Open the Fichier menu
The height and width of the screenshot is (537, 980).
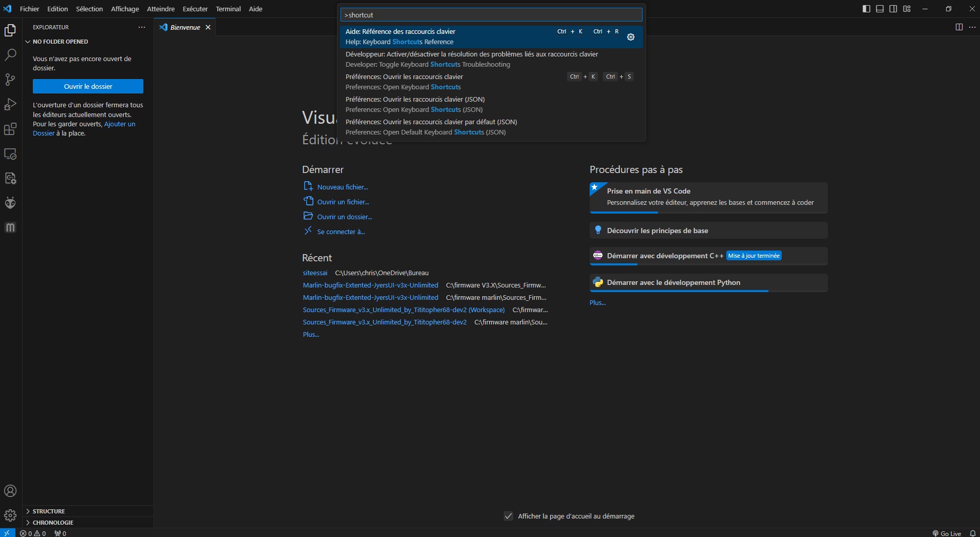coord(29,9)
